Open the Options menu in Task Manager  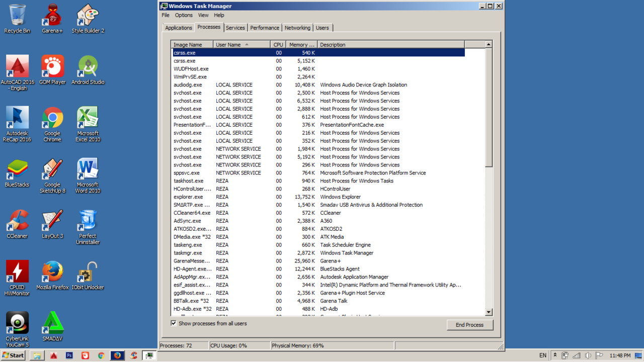pyautogui.click(x=184, y=15)
